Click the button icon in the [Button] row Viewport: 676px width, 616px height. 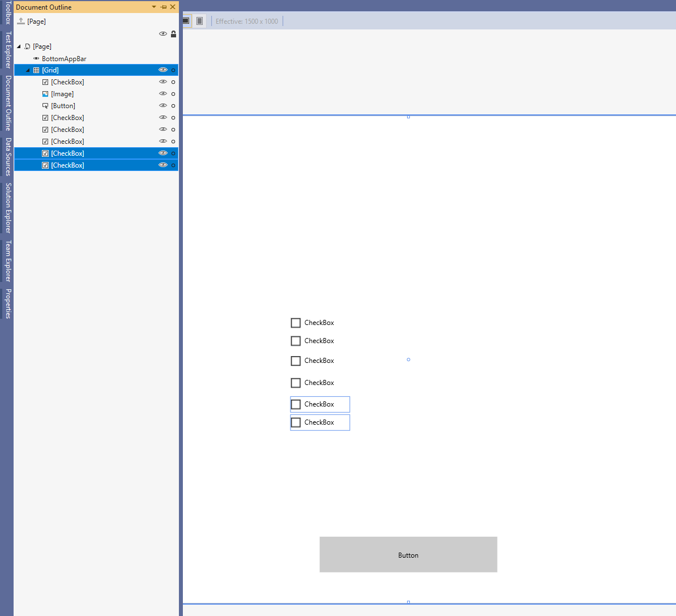[45, 106]
